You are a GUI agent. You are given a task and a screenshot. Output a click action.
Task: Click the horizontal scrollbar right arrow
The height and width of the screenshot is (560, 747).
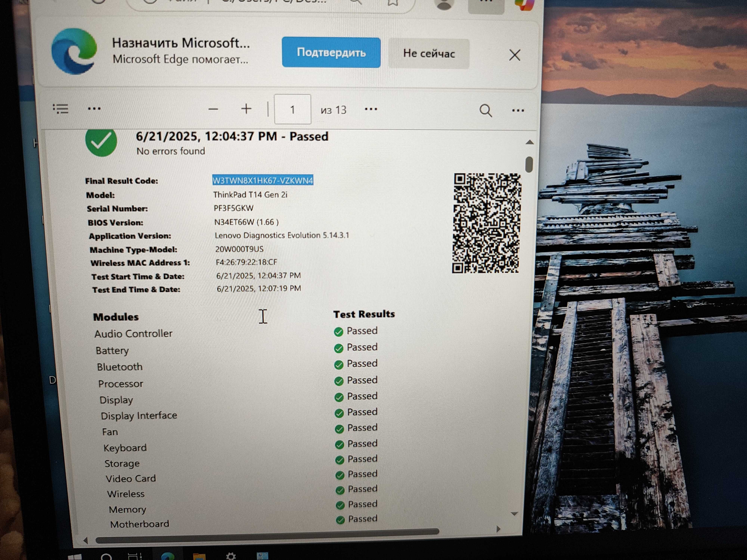click(498, 529)
